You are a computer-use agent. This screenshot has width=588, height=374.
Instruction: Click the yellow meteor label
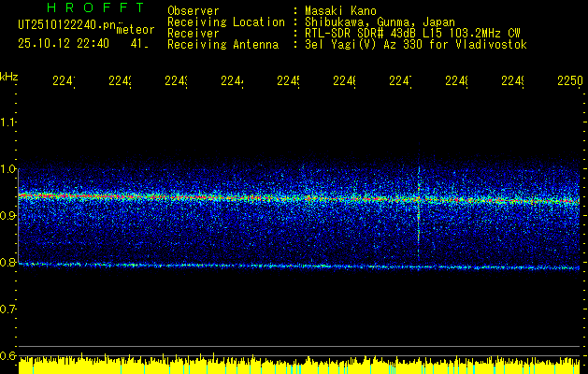pos(135,30)
